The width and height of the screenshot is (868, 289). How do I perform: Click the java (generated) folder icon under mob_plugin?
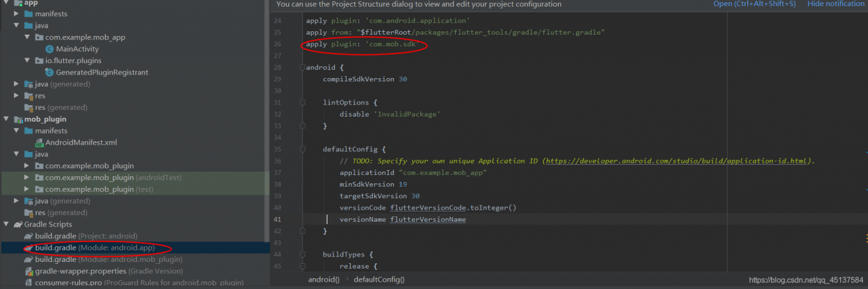click(x=28, y=201)
